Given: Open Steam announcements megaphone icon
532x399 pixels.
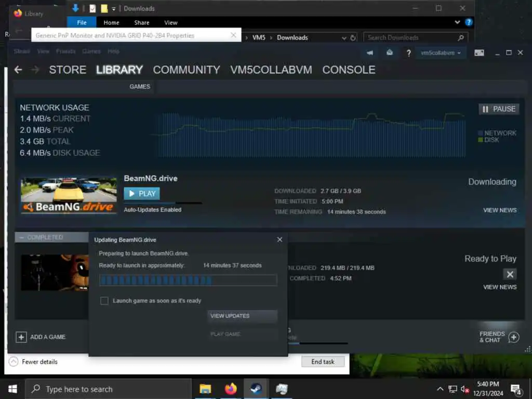Looking at the screenshot, I should [370, 53].
